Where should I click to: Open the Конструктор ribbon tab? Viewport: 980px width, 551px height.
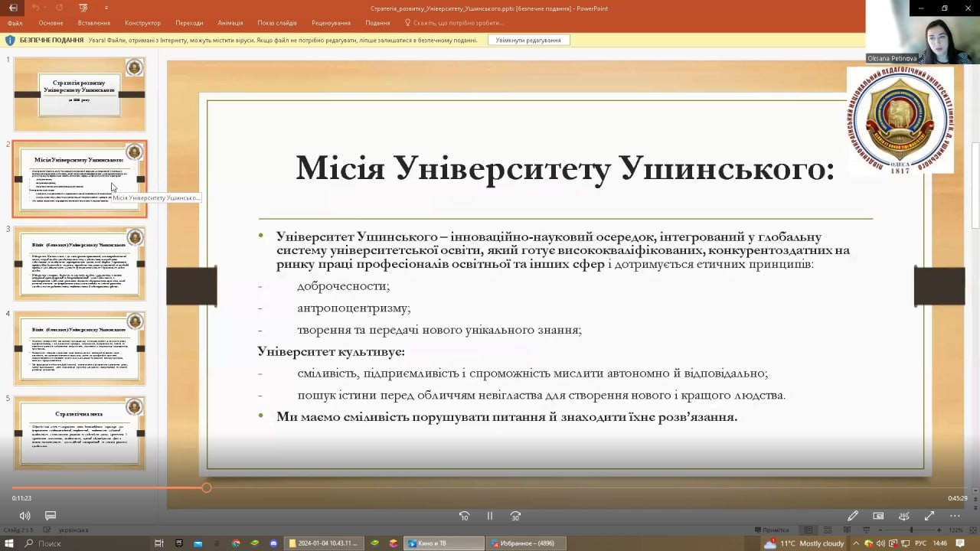click(x=142, y=23)
